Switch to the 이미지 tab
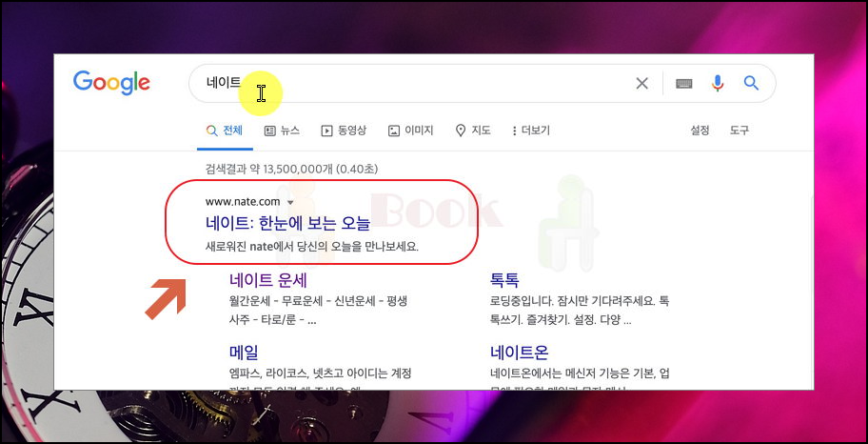868x444 pixels. tap(411, 131)
